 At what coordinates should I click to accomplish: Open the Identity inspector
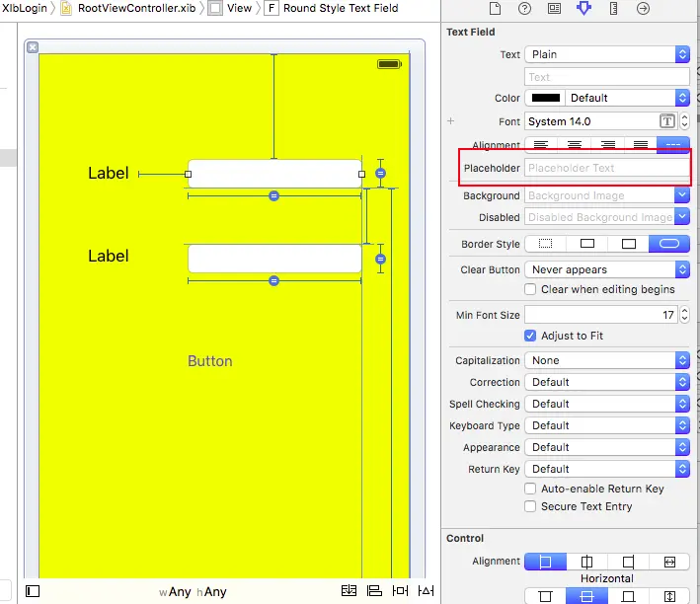click(x=554, y=9)
